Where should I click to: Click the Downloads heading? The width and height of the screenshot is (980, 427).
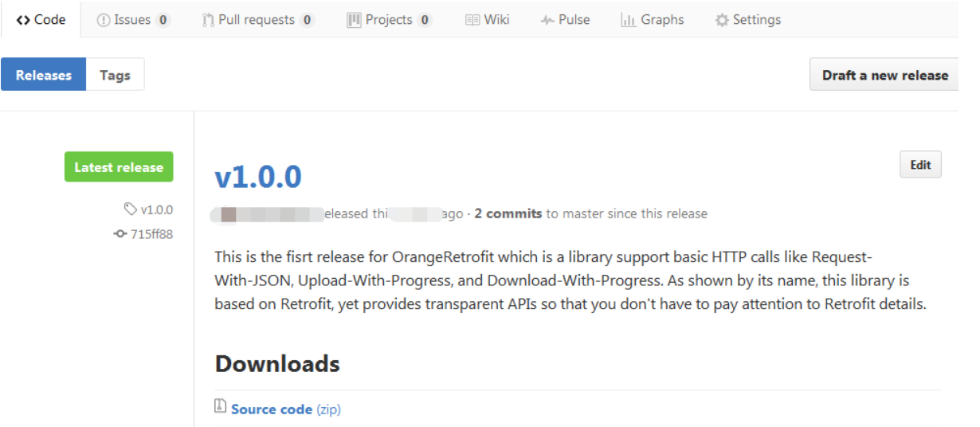click(277, 364)
